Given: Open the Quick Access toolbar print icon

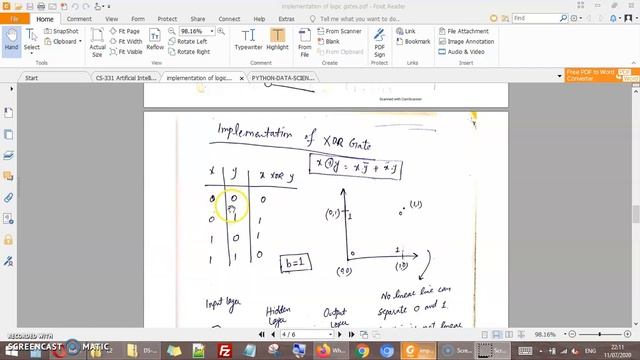Looking at the screenshot, I should coord(41,6).
